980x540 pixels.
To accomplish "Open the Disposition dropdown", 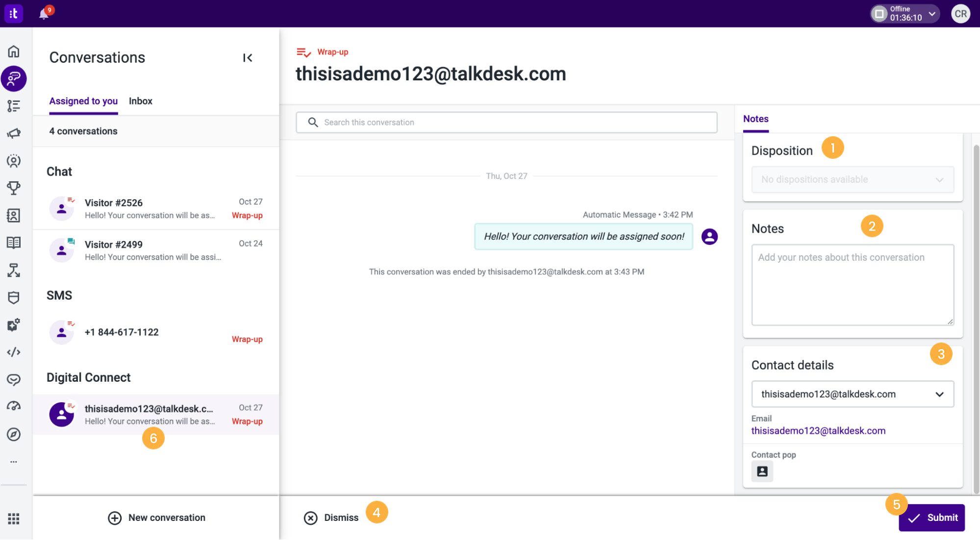I will 852,179.
